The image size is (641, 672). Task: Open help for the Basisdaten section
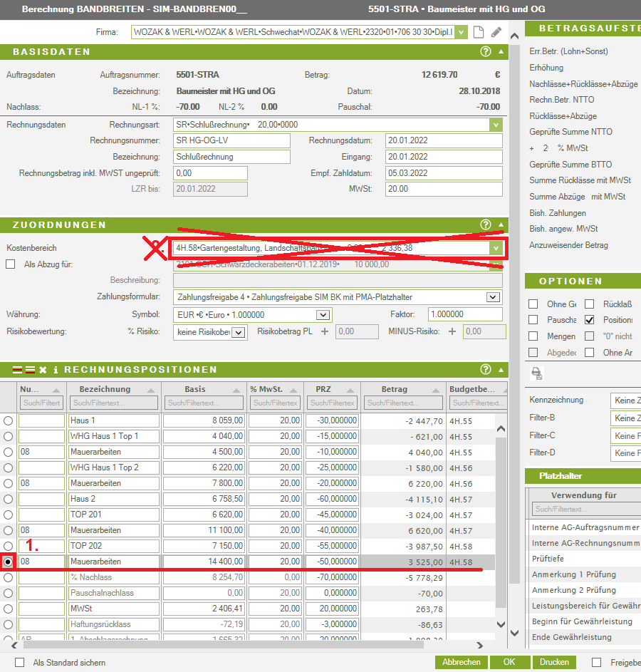tap(486, 51)
